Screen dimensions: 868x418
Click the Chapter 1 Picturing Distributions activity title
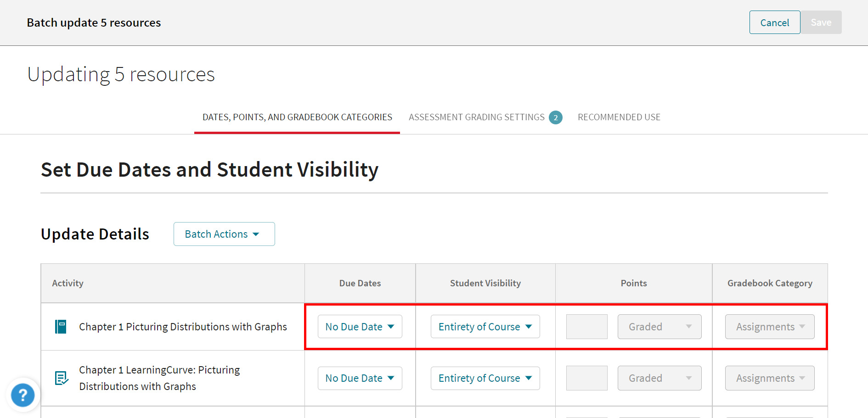pyautogui.click(x=182, y=327)
